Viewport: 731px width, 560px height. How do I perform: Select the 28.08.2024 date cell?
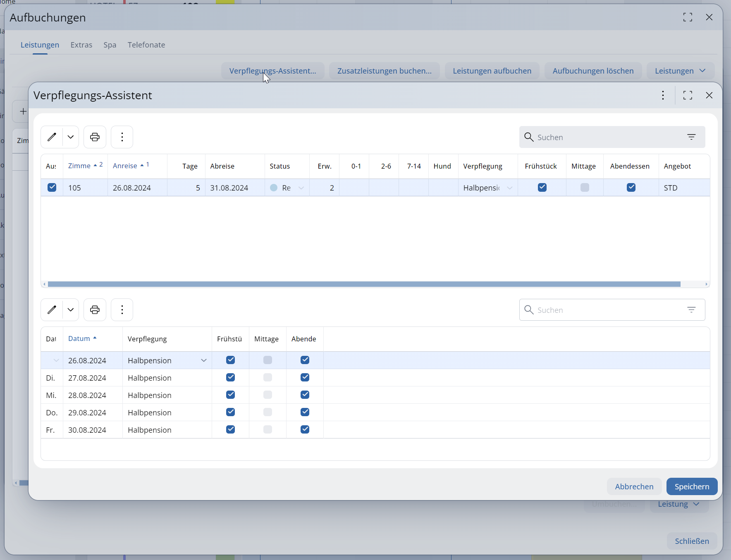(93, 395)
